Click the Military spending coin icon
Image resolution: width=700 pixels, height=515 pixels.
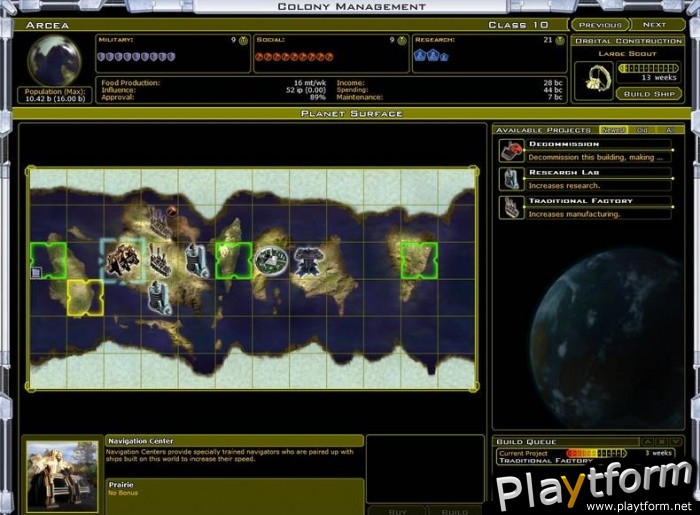tap(243, 41)
